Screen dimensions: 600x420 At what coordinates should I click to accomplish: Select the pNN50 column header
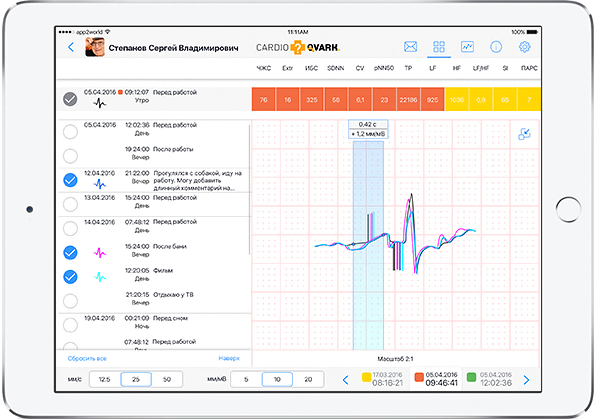click(384, 68)
